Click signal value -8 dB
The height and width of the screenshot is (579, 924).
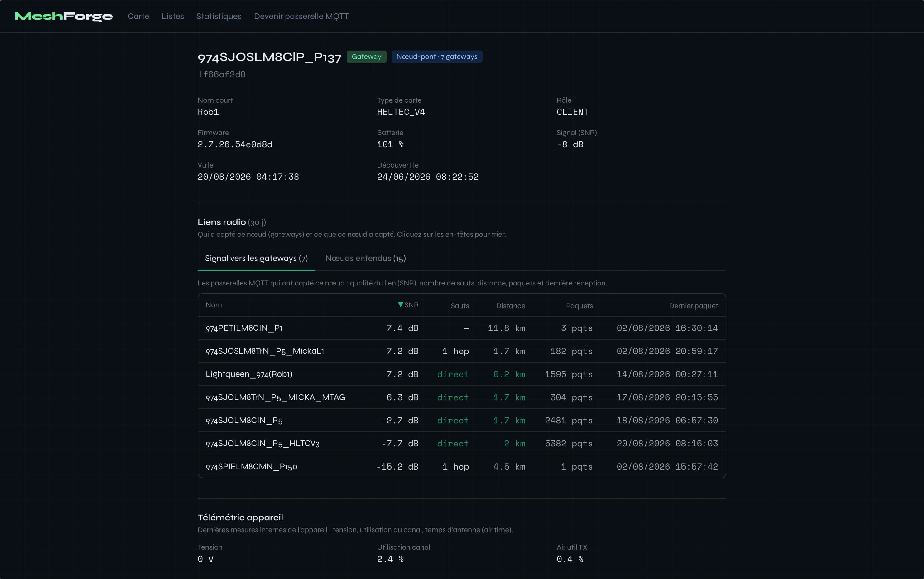pos(570,144)
